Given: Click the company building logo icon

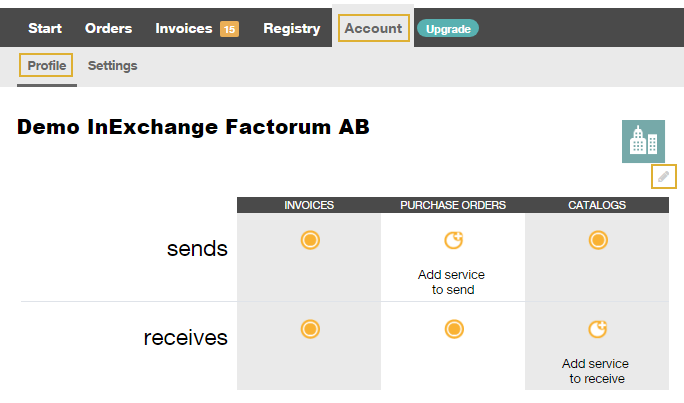Looking at the screenshot, I should pos(643,141).
